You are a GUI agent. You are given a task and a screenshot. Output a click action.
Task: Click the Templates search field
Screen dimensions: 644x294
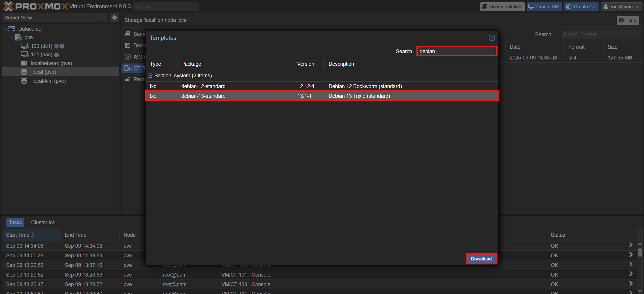(x=456, y=51)
